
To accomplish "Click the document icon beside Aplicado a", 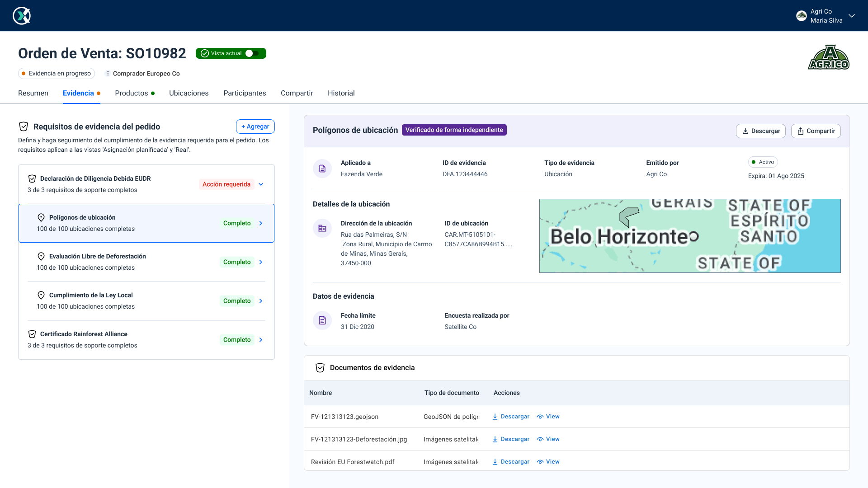I will point(322,169).
